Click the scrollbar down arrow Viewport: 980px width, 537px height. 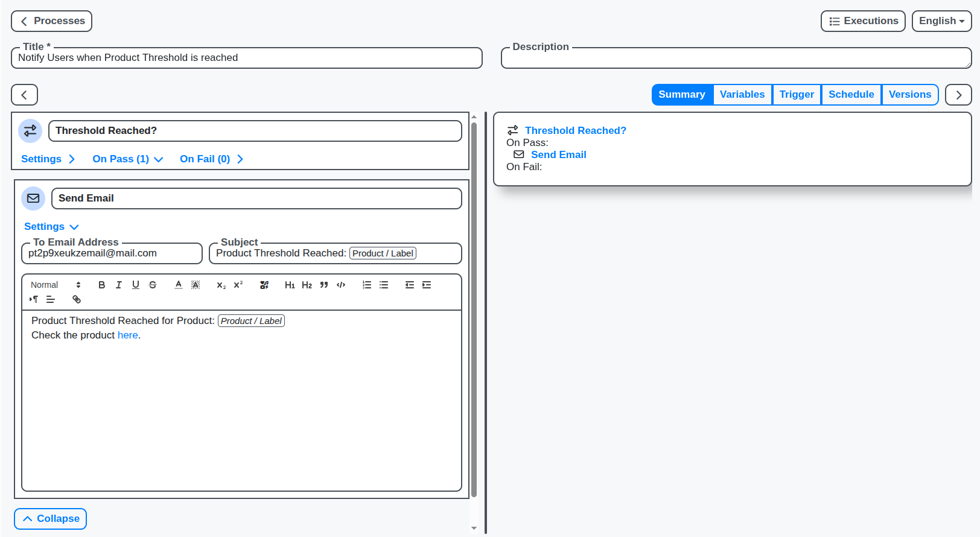[474, 529]
